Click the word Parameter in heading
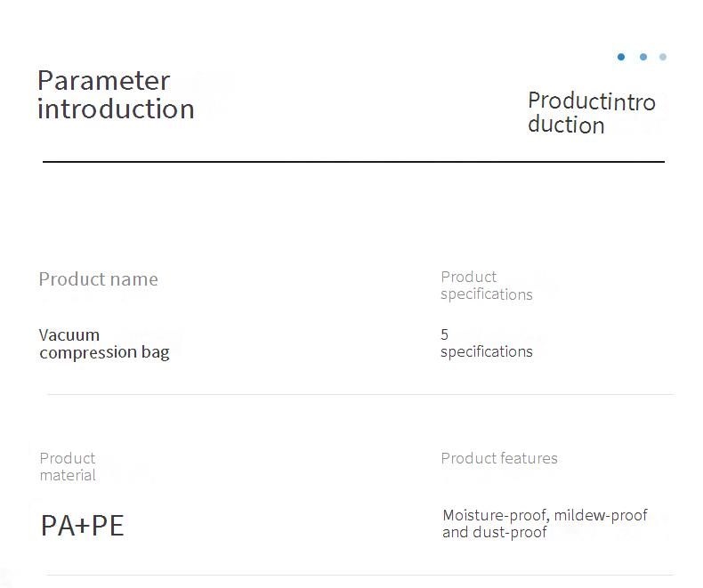This screenshot has height=588, width=703. coord(103,81)
